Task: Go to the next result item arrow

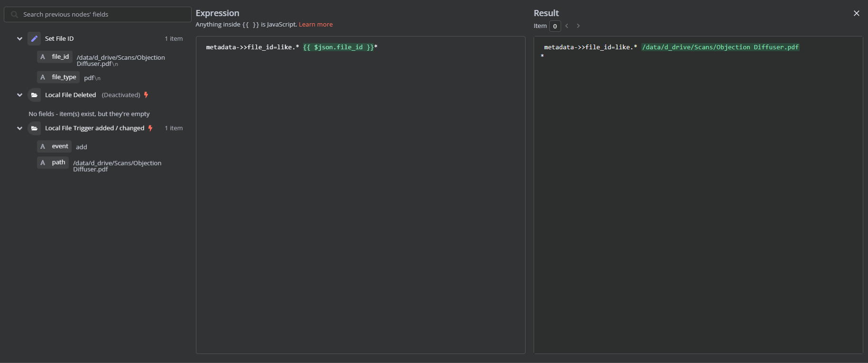Action: [578, 26]
